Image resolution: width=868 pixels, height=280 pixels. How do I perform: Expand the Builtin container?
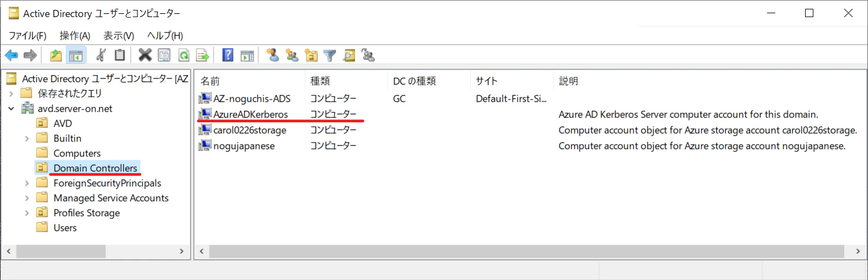tap(26, 138)
